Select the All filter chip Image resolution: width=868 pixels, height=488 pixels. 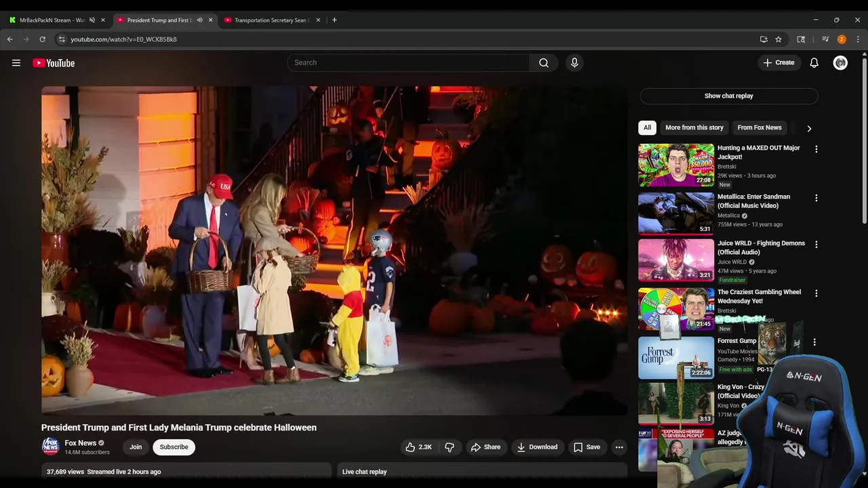coord(647,127)
